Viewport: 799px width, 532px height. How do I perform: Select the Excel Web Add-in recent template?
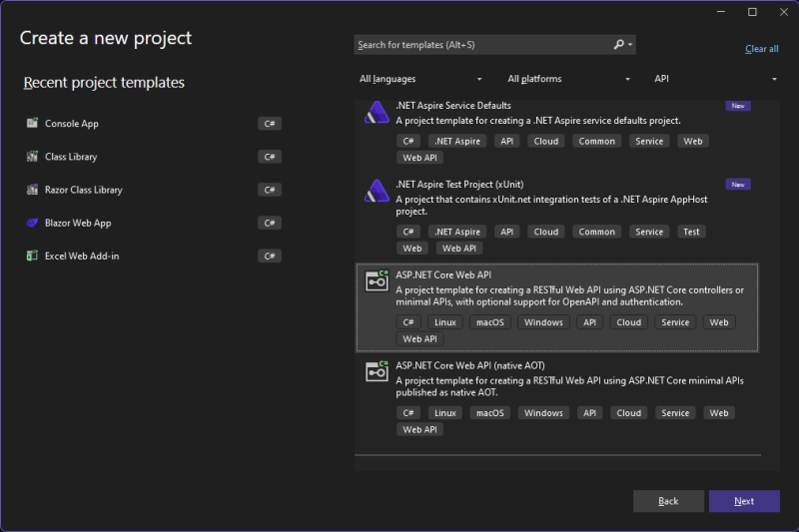(154, 256)
